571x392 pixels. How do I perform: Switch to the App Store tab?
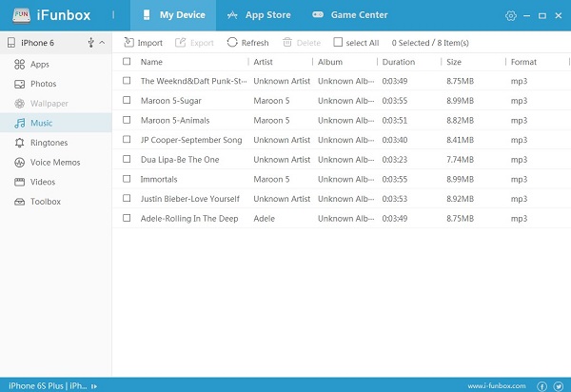tap(259, 15)
